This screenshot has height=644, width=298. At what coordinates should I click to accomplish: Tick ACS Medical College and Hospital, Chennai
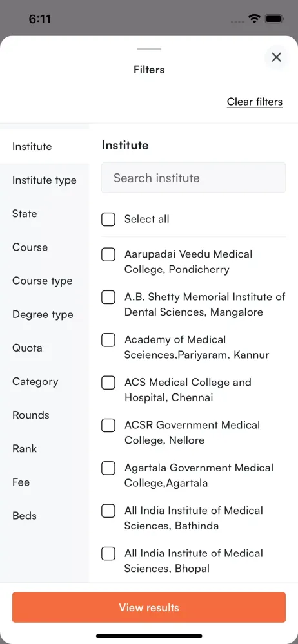coord(108,383)
